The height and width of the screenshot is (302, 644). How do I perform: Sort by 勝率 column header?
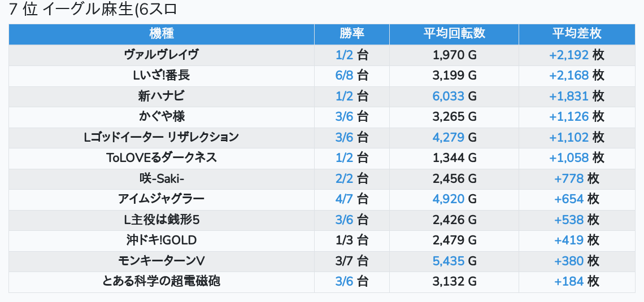(351, 34)
